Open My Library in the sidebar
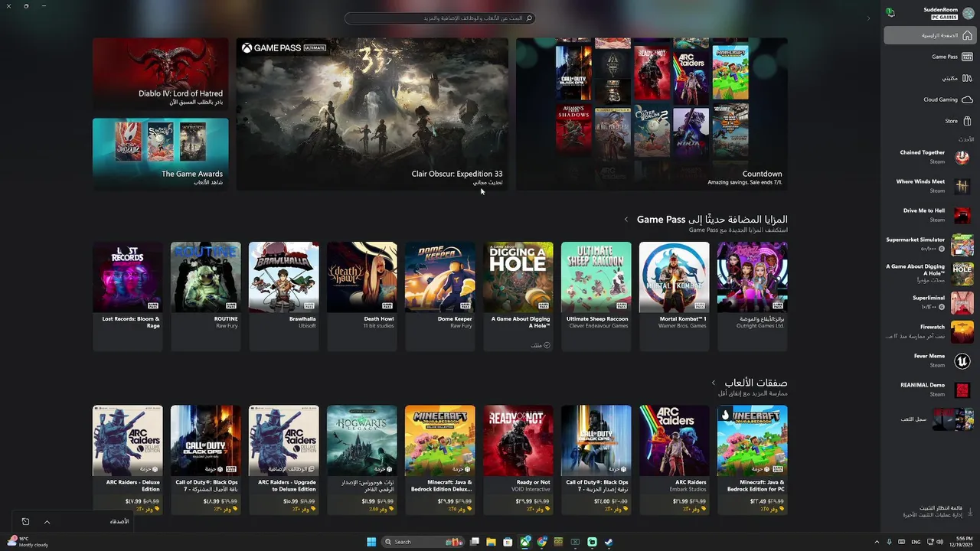The image size is (980, 551). tap(929, 78)
